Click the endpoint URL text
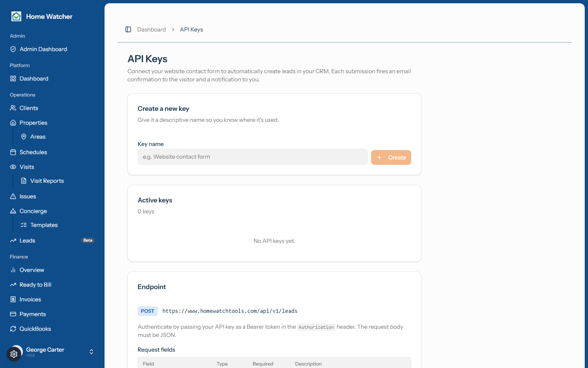 (x=230, y=311)
